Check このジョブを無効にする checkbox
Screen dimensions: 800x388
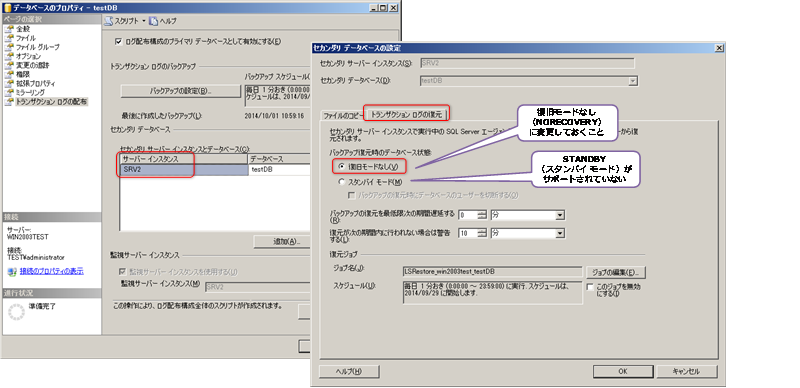[590, 287]
